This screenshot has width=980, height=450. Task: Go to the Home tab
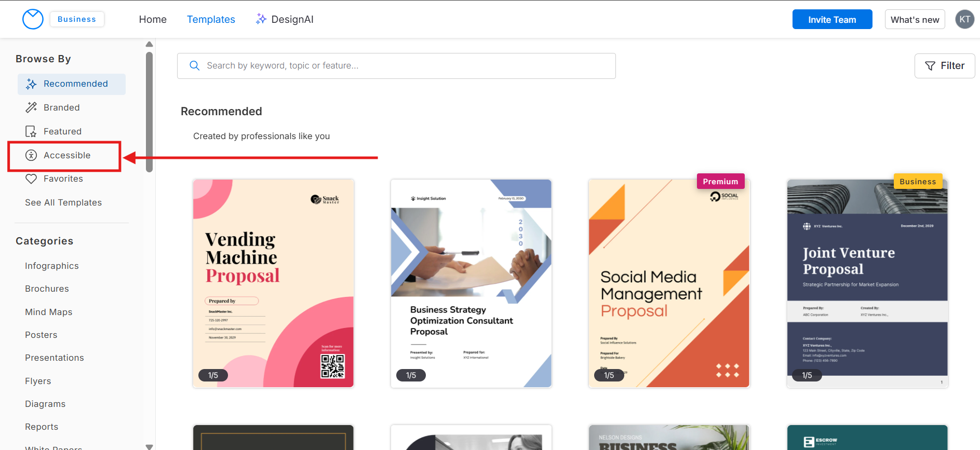(x=153, y=19)
